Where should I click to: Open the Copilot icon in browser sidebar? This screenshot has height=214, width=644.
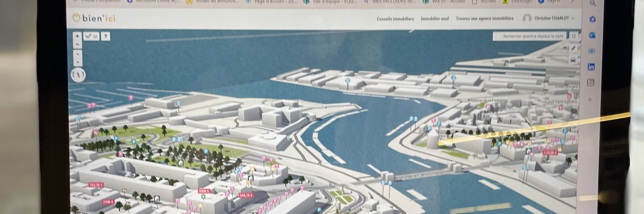pos(592,19)
